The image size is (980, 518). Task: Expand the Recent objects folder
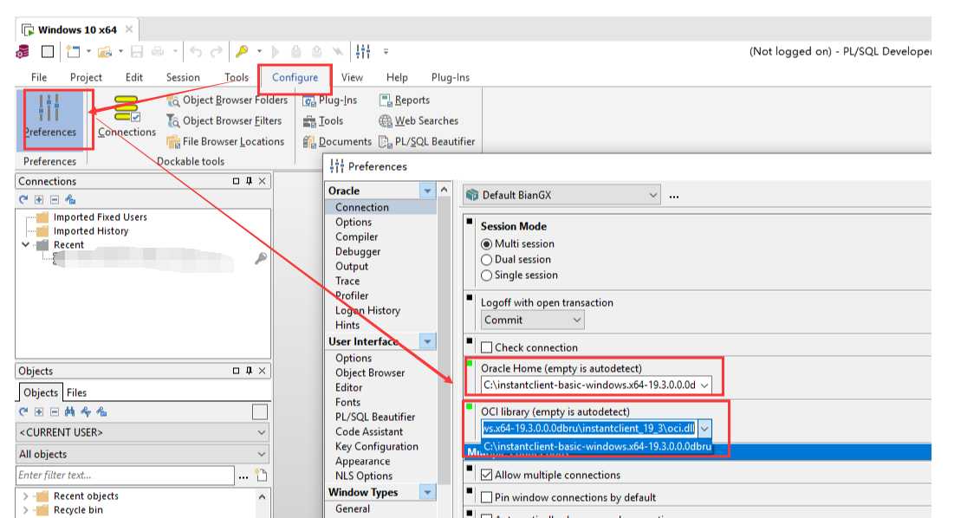point(26,496)
